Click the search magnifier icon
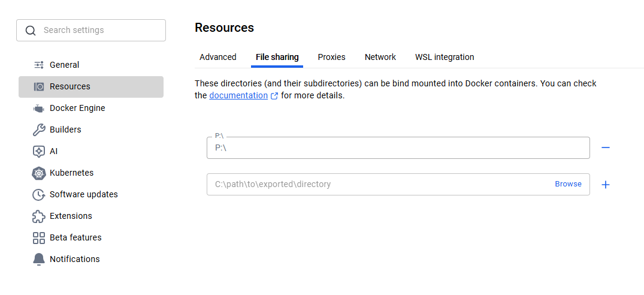This screenshot has height=295, width=644. tap(31, 31)
